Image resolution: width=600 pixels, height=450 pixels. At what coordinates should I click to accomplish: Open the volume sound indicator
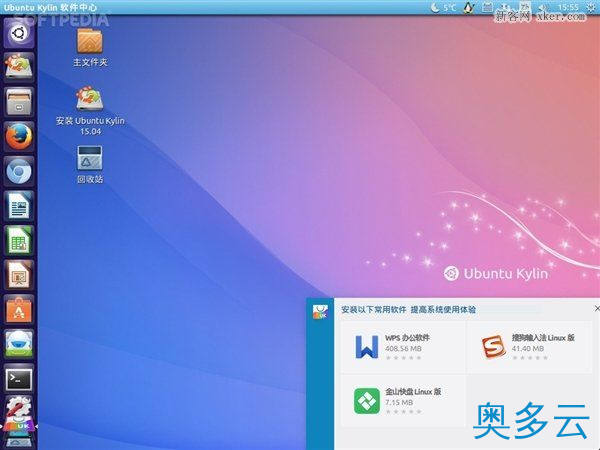coord(543,7)
